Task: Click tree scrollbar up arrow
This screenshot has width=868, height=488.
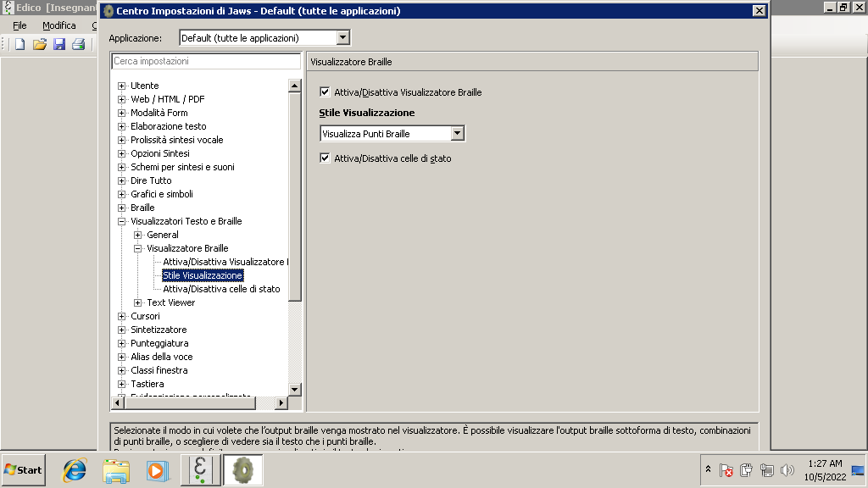Action: click(x=294, y=86)
